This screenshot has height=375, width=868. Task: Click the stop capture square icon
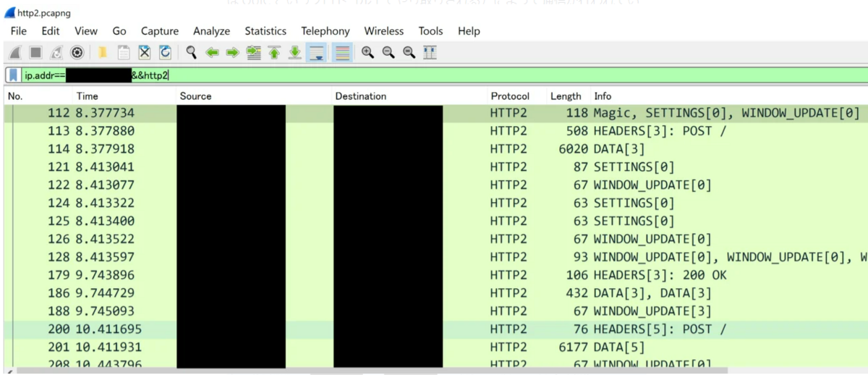35,52
